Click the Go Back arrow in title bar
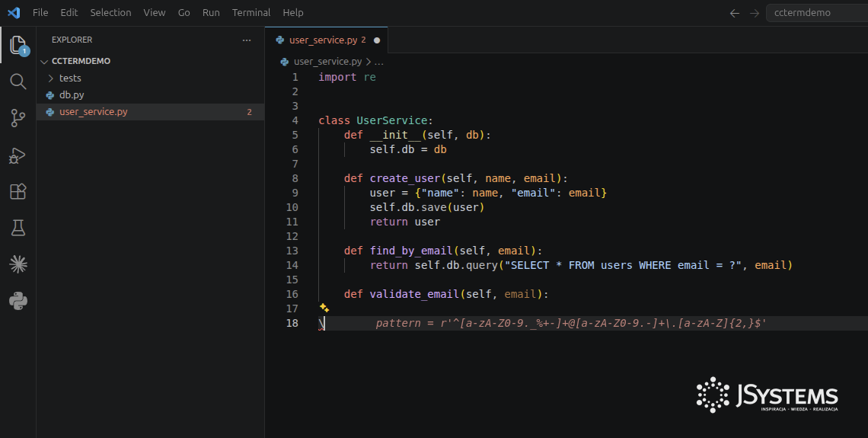 pos(735,13)
